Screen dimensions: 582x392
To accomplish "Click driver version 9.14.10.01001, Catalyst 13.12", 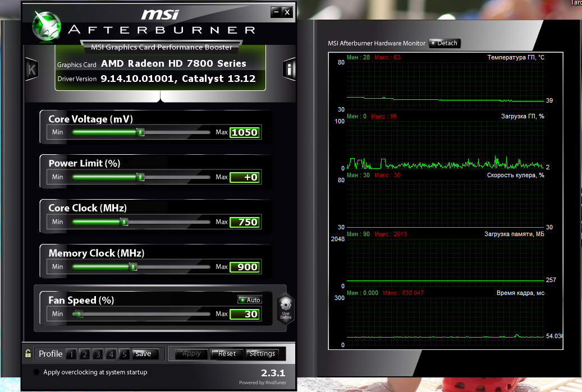I will [178, 79].
